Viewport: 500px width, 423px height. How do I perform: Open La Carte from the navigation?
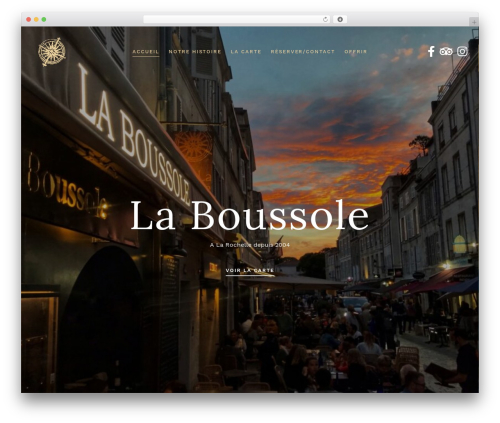246,52
